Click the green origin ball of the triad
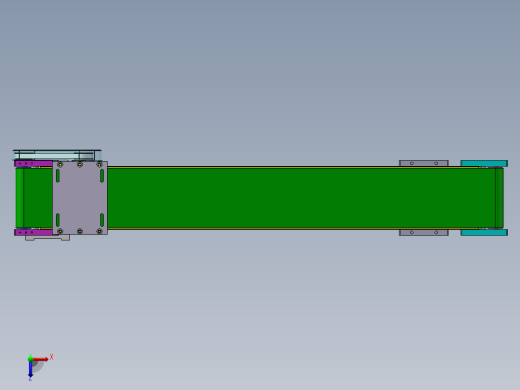520x390 pixels. [30, 359]
